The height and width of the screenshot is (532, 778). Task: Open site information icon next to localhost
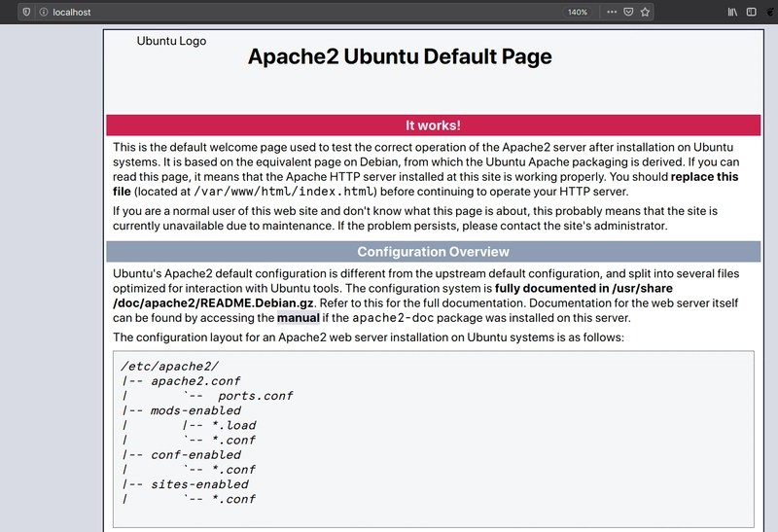pos(44,12)
